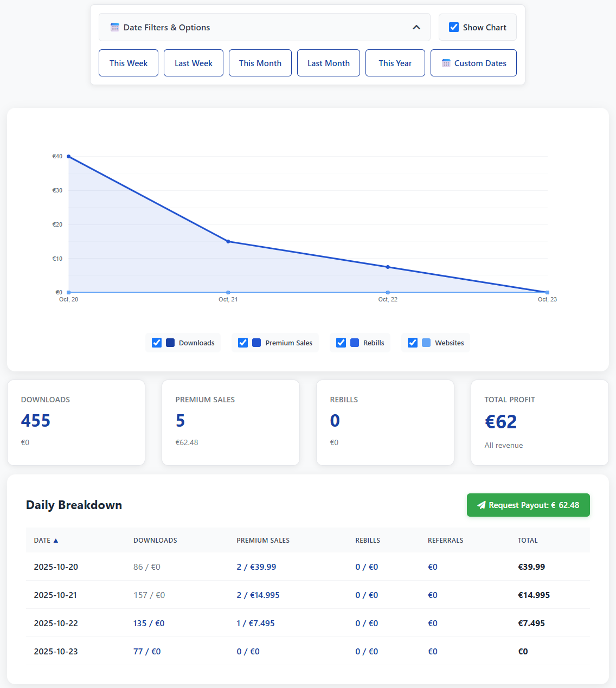Click the paper plane icon on Request Payout
616x688 pixels.
[x=482, y=505]
